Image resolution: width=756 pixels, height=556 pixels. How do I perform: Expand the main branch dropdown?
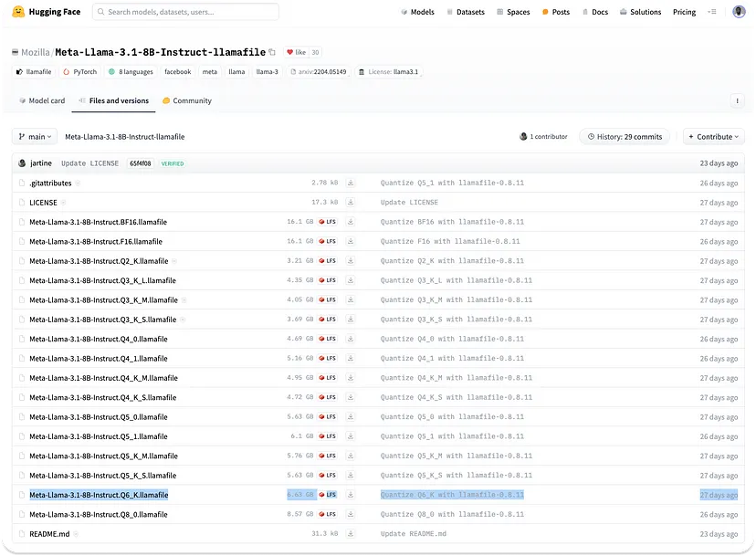[35, 137]
